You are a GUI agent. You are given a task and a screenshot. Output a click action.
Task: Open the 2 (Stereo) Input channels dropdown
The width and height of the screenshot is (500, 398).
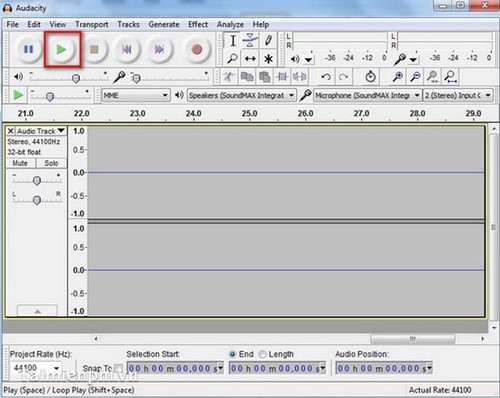click(458, 95)
